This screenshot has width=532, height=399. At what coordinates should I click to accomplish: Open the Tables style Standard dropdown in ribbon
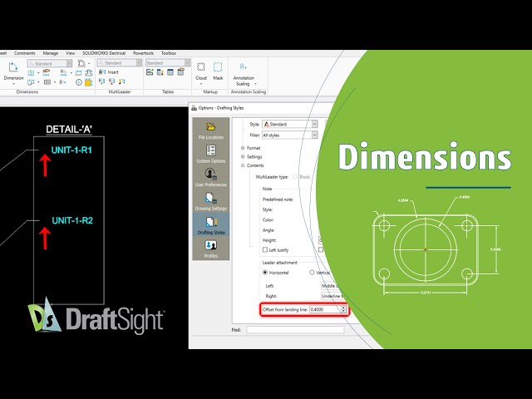coord(168,63)
